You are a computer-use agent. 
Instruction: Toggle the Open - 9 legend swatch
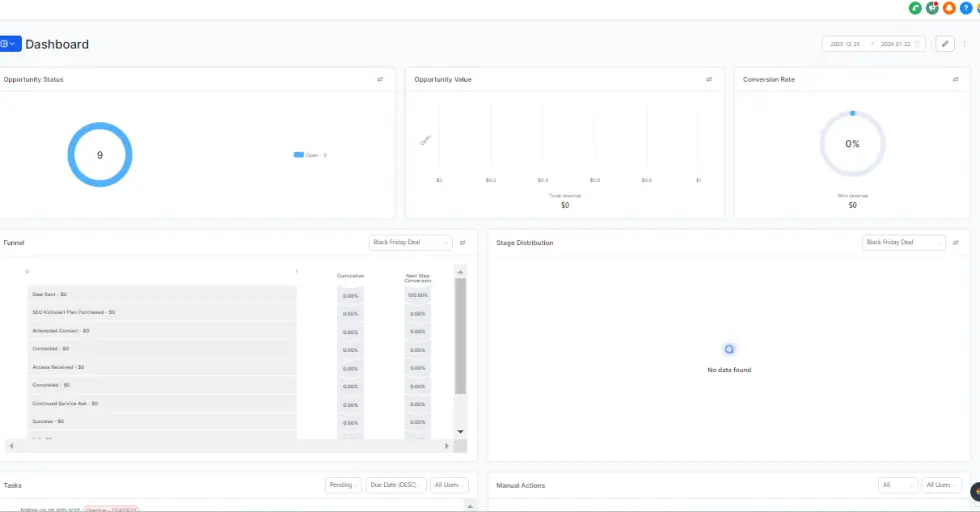pyautogui.click(x=299, y=155)
